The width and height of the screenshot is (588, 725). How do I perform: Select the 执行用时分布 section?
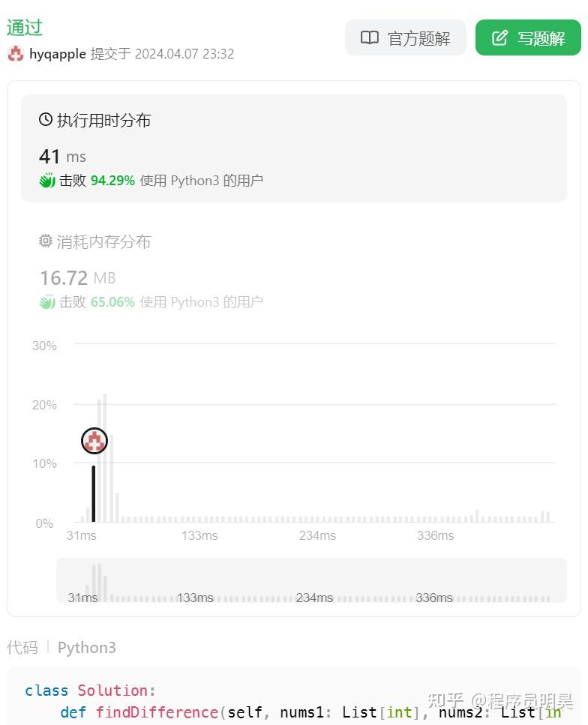[x=105, y=119]
